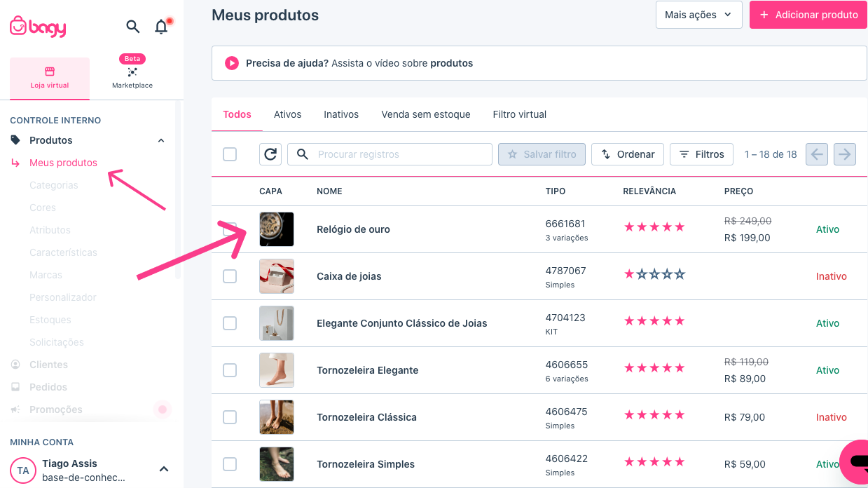The height and width of the screenshot is (488, 868).
Task: Select the Marketplace tab
Action: 132,78
